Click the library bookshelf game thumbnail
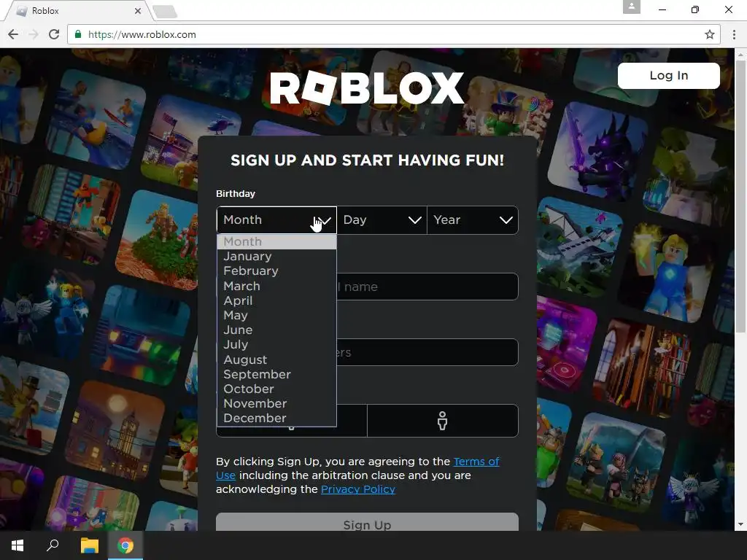 [643, 367]
